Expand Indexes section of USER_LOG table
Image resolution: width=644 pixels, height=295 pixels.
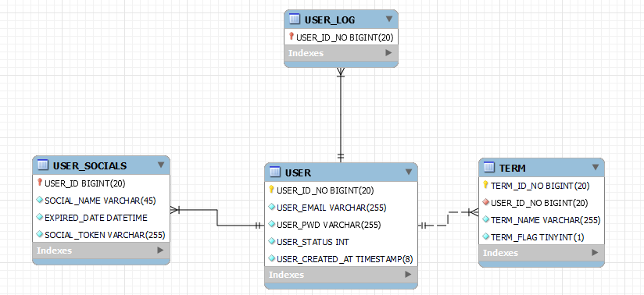[x=388, y=53]
